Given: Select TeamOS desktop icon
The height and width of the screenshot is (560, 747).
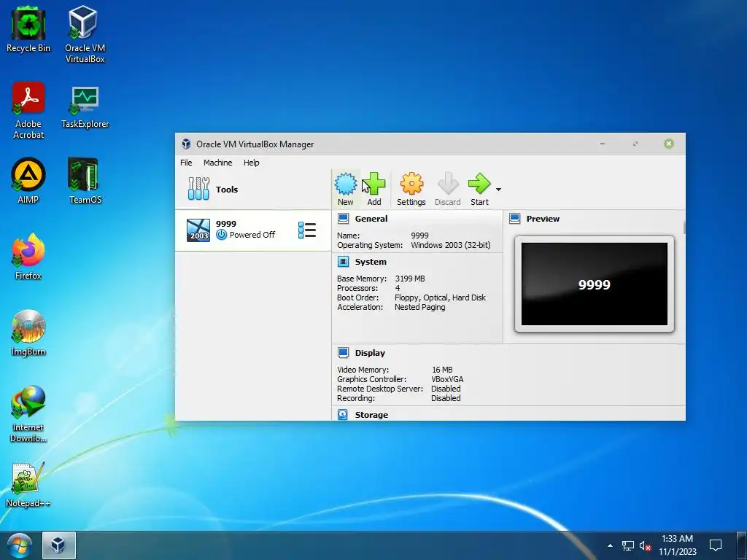Looking at the screenshot, I should click(85, 181).
